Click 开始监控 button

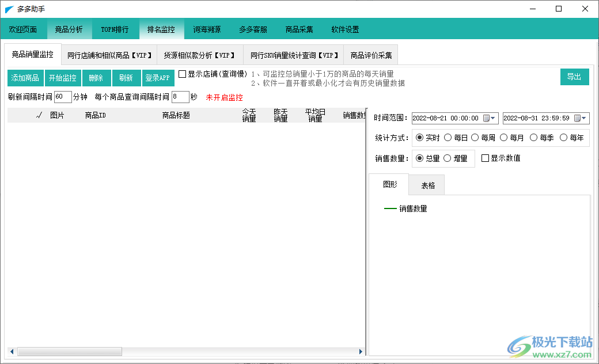[63, 78]
